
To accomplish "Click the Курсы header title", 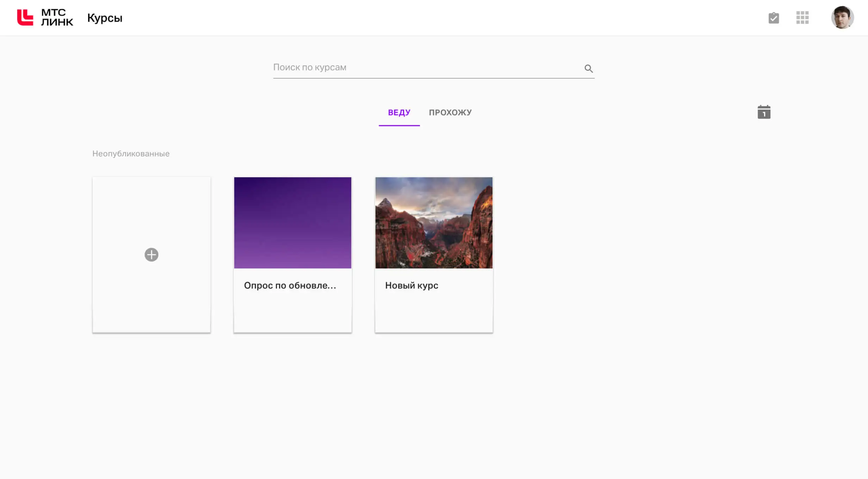I will pos(105,18).
